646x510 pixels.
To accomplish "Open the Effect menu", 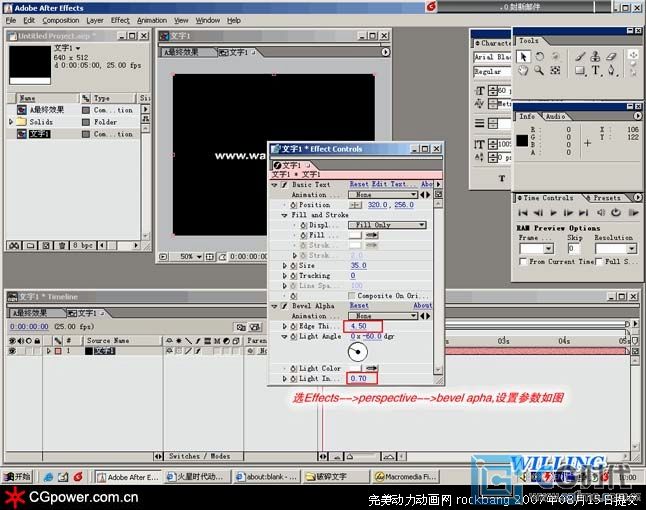I will pyautogui.click(x=120, y=20).
